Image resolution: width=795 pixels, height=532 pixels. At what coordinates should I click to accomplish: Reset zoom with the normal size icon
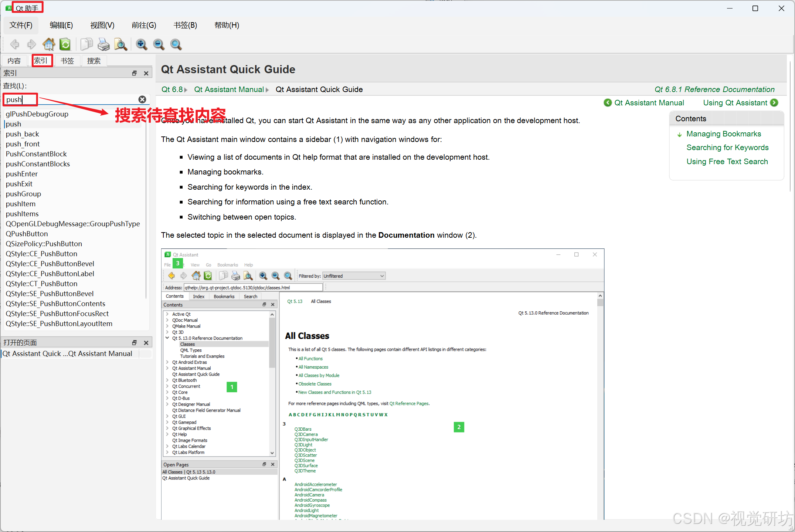coord(176,44)
